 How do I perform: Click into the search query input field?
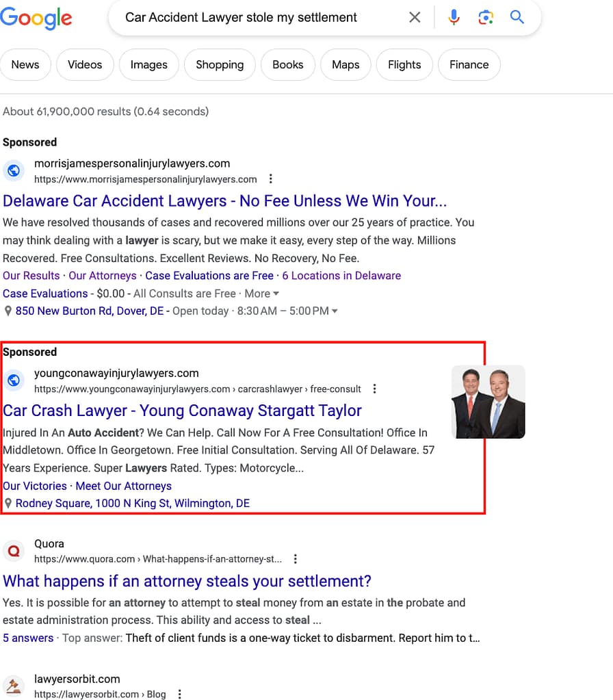pyautogui.click(x=263, y=17)
